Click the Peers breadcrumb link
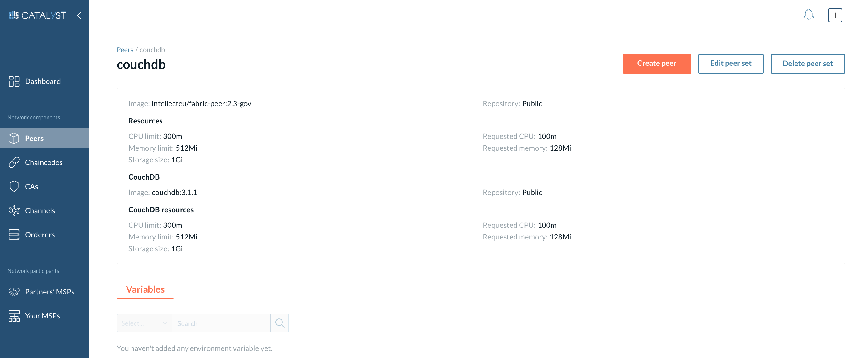The width and height of the screenshot is (868, 358). [125, 49]
